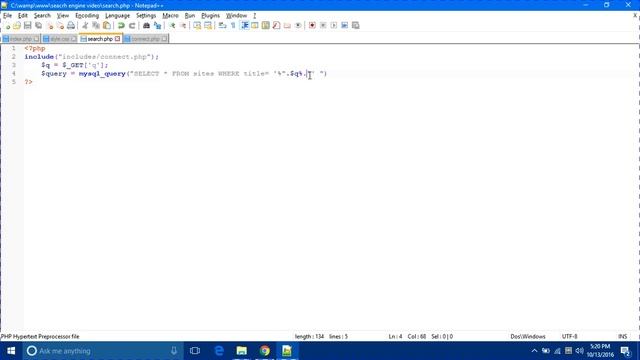Close all documents toolbar icon
This screenshot has width=640, height=360.
pos(60,26)
